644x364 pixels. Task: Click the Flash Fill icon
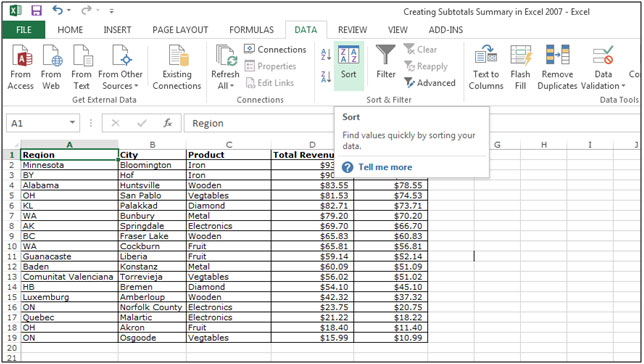[x=520, y=67]
